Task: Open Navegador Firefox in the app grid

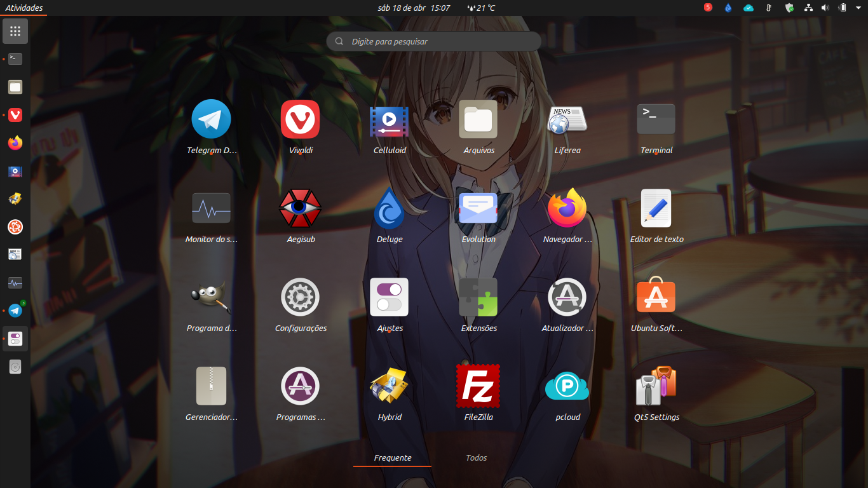Action: (x=567, y=208)
